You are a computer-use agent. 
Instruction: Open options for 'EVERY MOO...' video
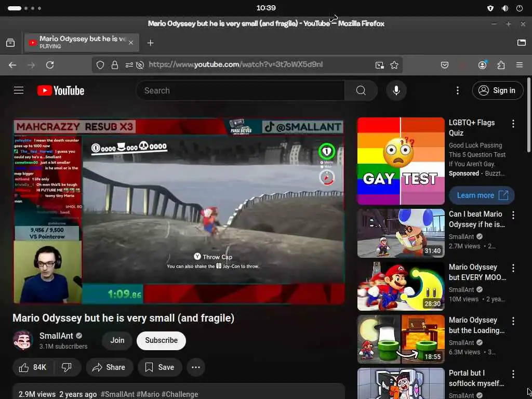pyautogui.click(x=513, y=268)
